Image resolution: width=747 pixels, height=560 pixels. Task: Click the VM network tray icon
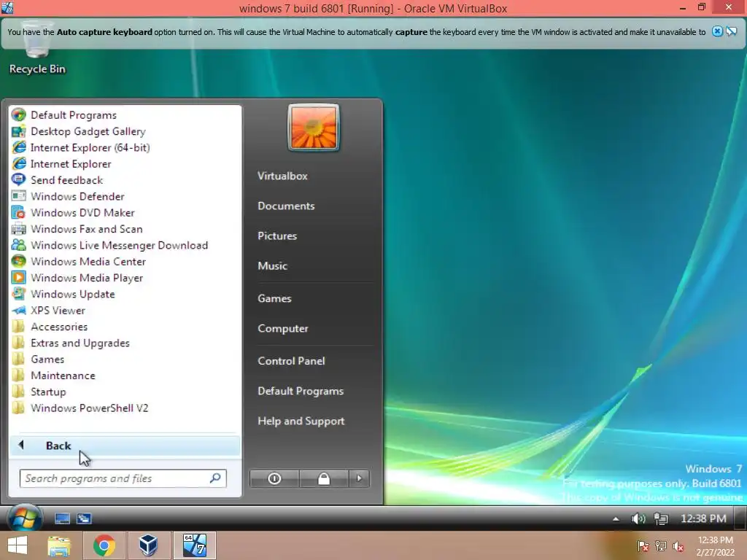661,518
